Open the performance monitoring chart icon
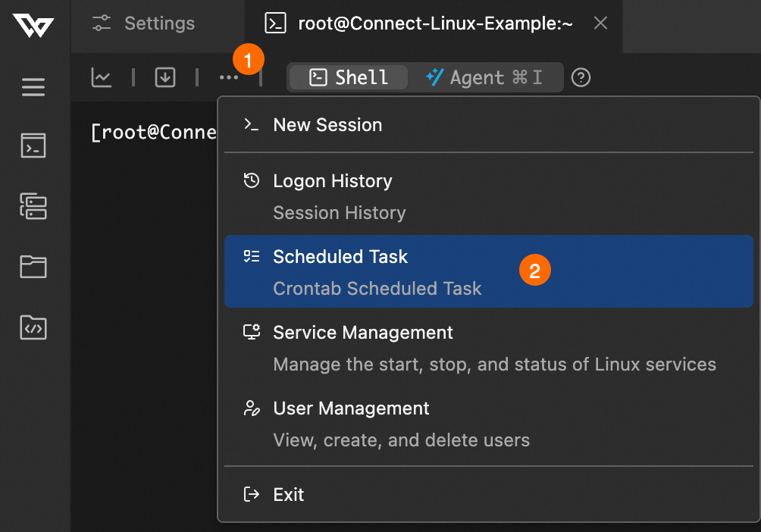The image size is (761, 532). [102, 77]
